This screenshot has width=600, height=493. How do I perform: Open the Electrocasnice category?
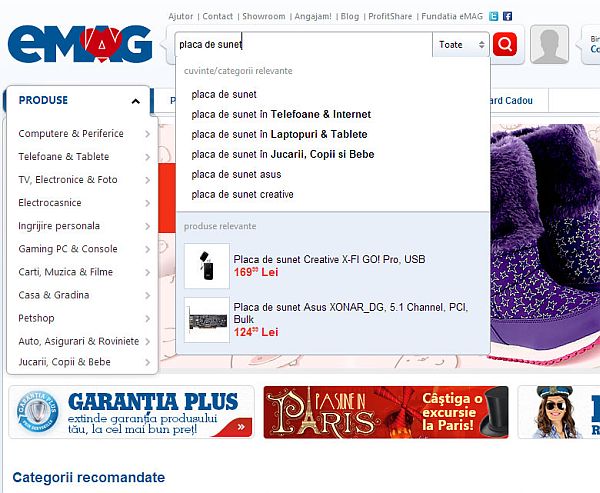point(50,202)
